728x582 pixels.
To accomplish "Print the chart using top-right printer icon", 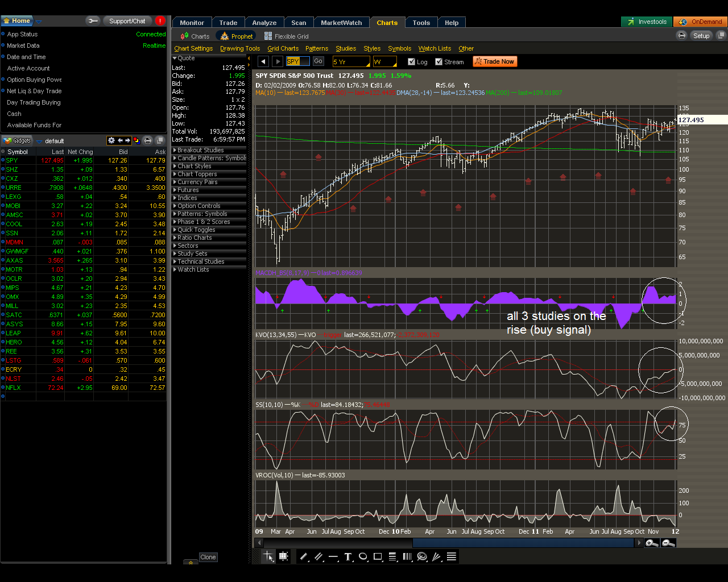I will 682,35.
